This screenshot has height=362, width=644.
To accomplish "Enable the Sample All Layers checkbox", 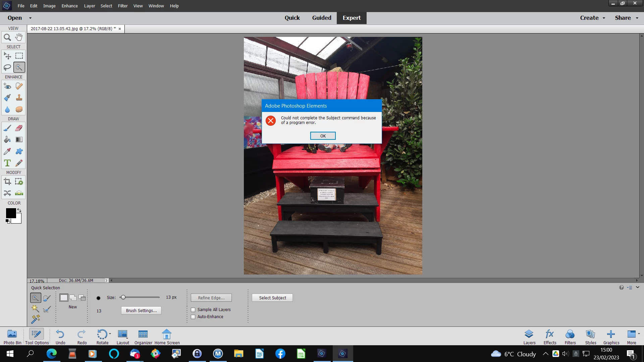I will [x=193, y=310].
